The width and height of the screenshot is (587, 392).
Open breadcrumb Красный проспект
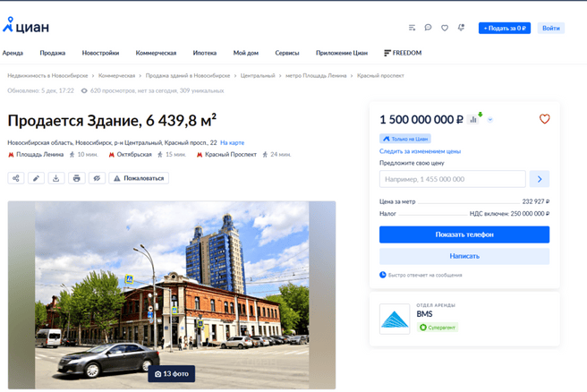380,76
